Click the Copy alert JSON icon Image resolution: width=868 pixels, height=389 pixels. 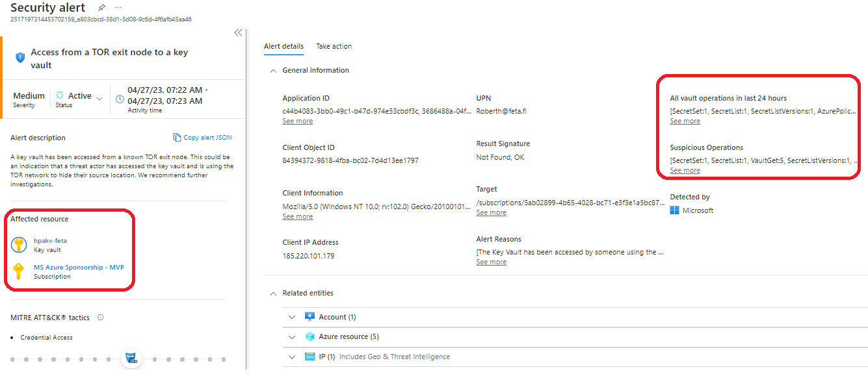[x=177, y=138]
